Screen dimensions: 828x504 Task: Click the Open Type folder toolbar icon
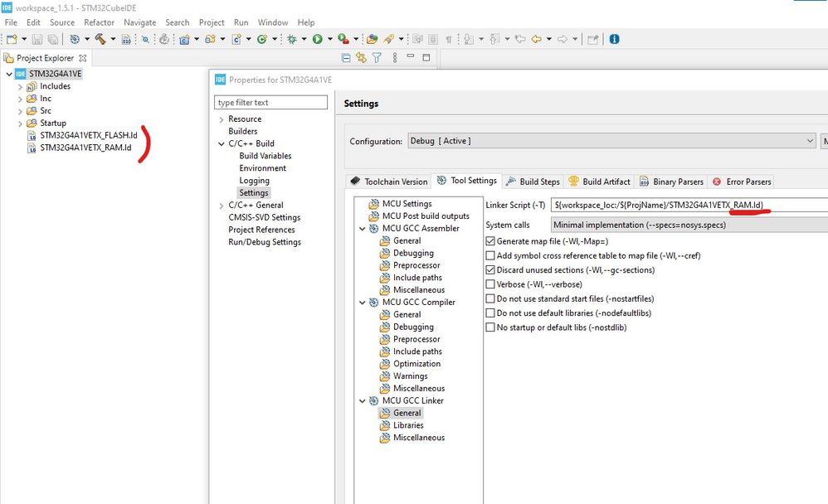373,39
